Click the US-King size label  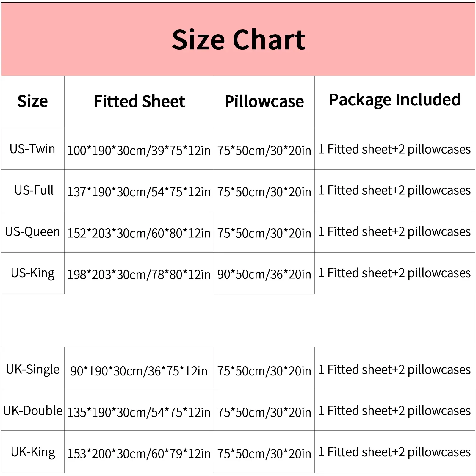[33, 273]
